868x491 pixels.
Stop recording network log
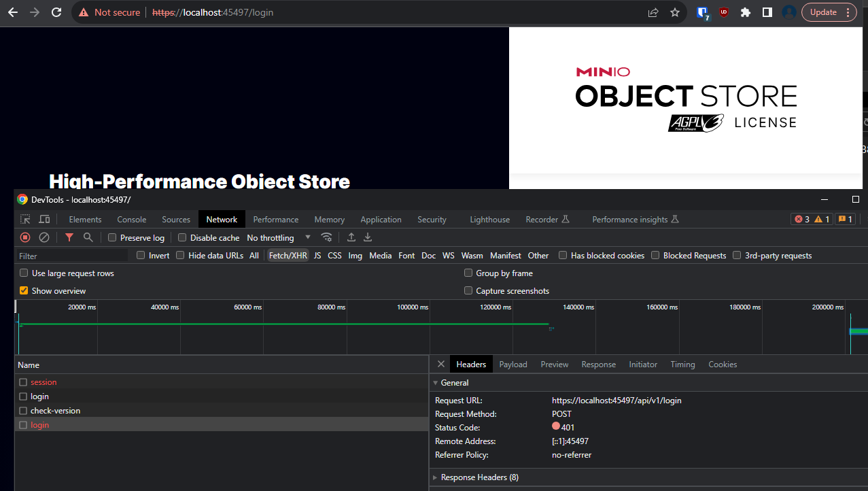(x=24, y=237)
